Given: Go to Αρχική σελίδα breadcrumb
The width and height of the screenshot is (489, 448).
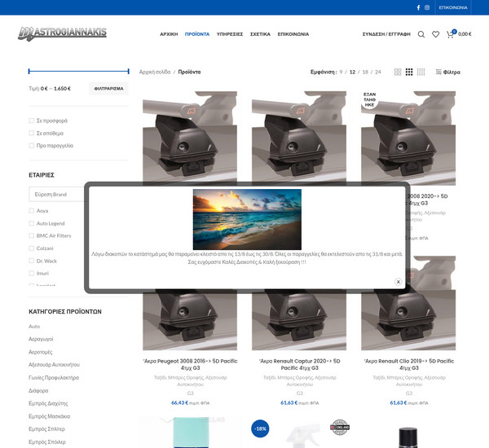Looking at the screenshot, I should [x=155, y=72].
